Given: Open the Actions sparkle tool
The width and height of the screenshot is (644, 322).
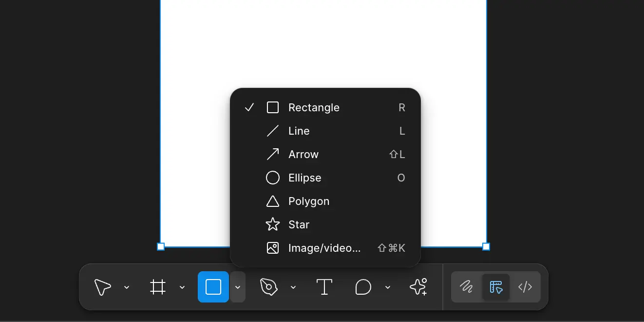Looking at the screenshot, I should (x=418, y=287).
